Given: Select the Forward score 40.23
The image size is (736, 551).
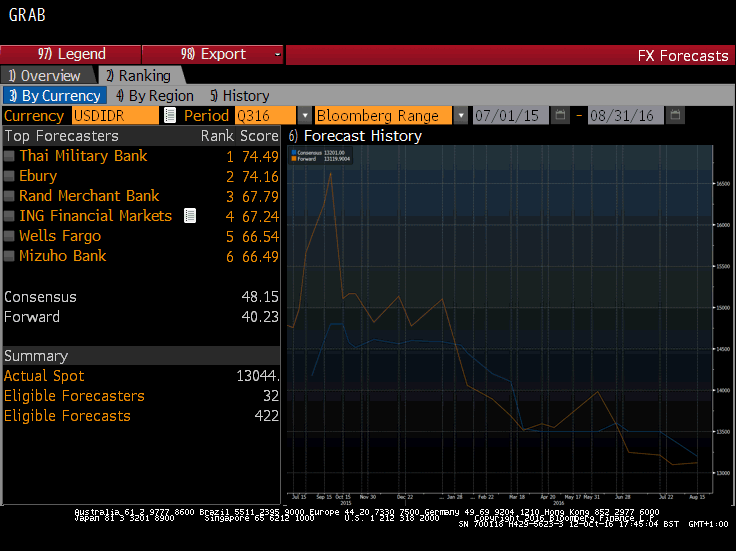Looking at the screenshot, I should (260, 317).
